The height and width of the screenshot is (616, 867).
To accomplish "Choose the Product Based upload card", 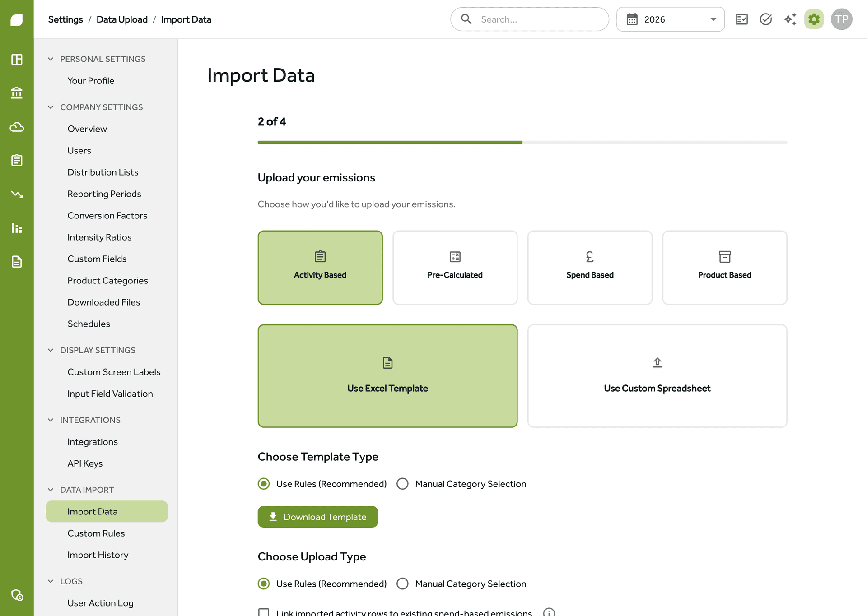I will pyautogui.click(x=725, y=268).
